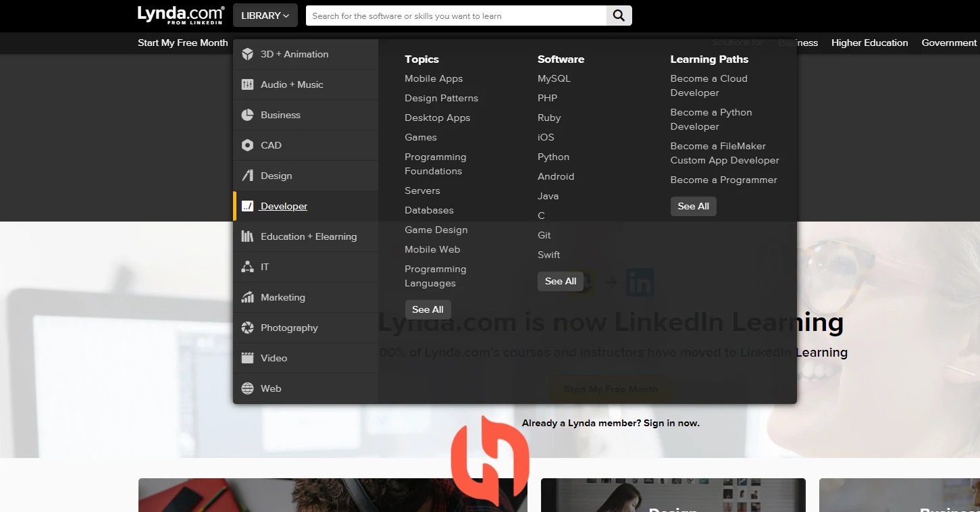This screenshot has width=980, height=512.
Task: Select Audio + Music in the library menu
Action: pos(305,84)
